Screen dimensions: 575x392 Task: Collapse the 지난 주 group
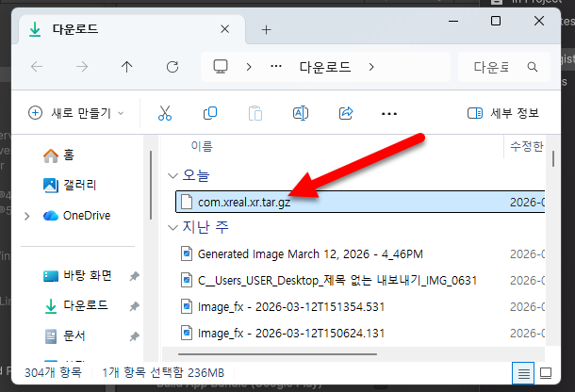tap(172, 228)
